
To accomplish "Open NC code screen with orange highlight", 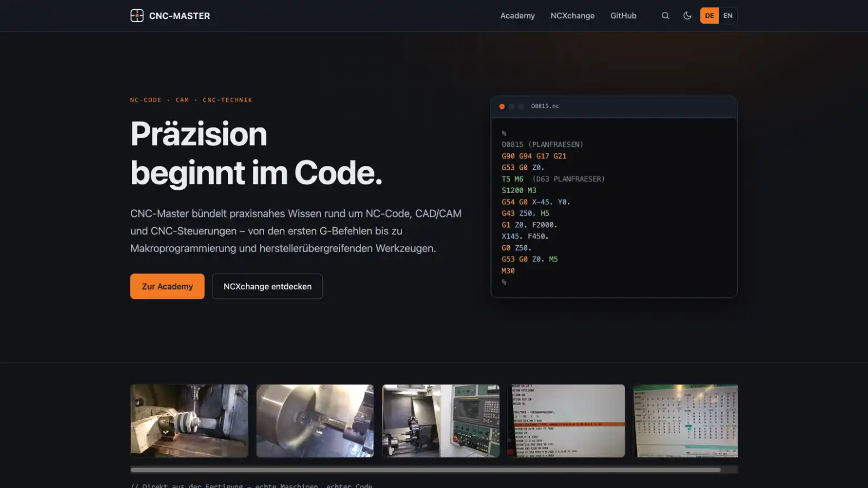I will click(566, 421).
